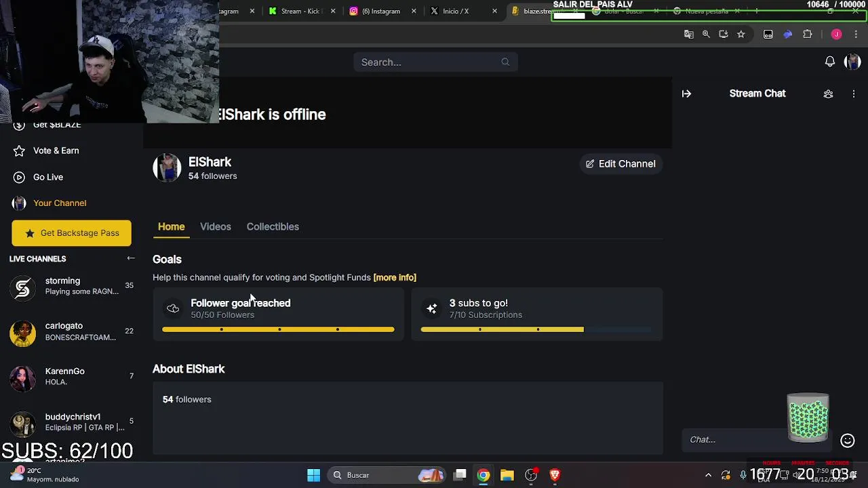This screenshot has width=868, height=488.
Task: Click the Vote & Earn star icon
Action: (20, 150)
